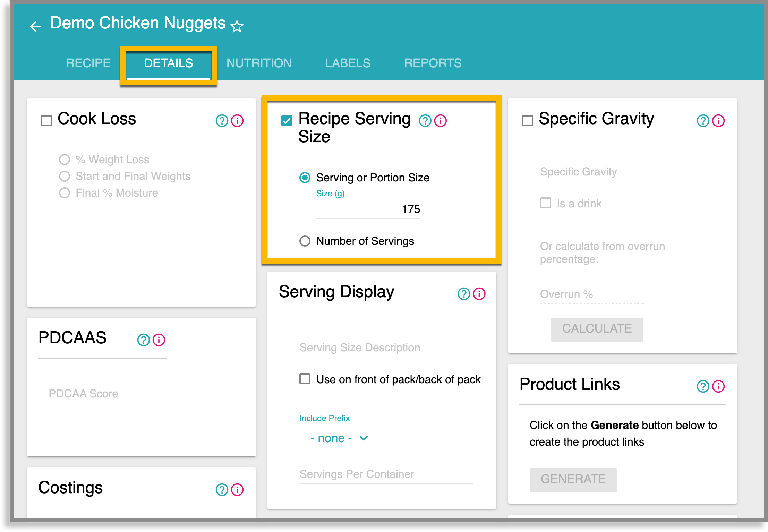Star the Demo Chicken Nuggets recipe
768x532 pixels.
[x=237, y=26]
